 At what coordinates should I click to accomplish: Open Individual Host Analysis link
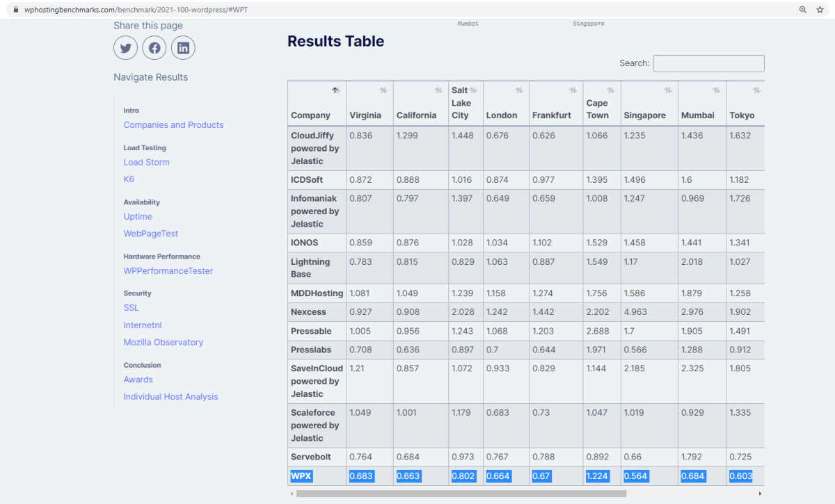tap(170, 396)
